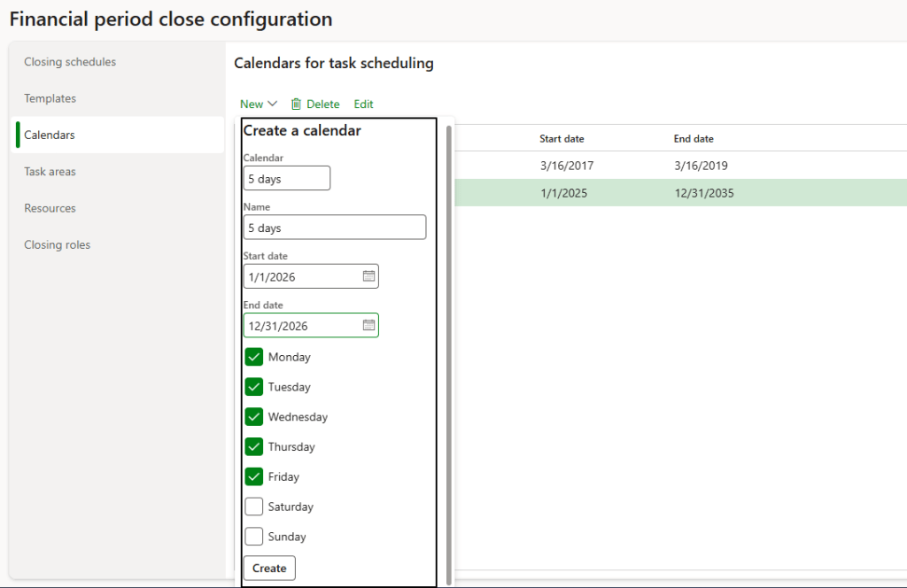The height and width of the screenshot is (588, 907).
Task: Enable the Sunday checkbox
Action: 254,537
